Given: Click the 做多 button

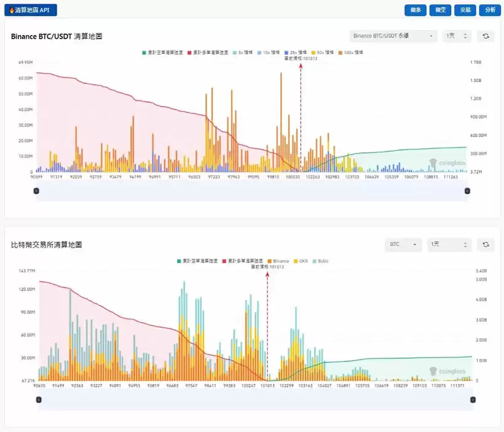Looking at the screenshot, I should (415, 10).
